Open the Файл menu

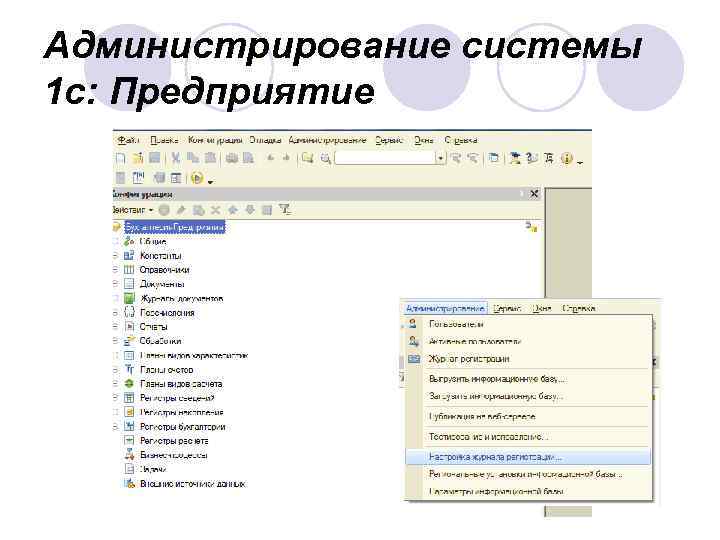click(128, 140)
